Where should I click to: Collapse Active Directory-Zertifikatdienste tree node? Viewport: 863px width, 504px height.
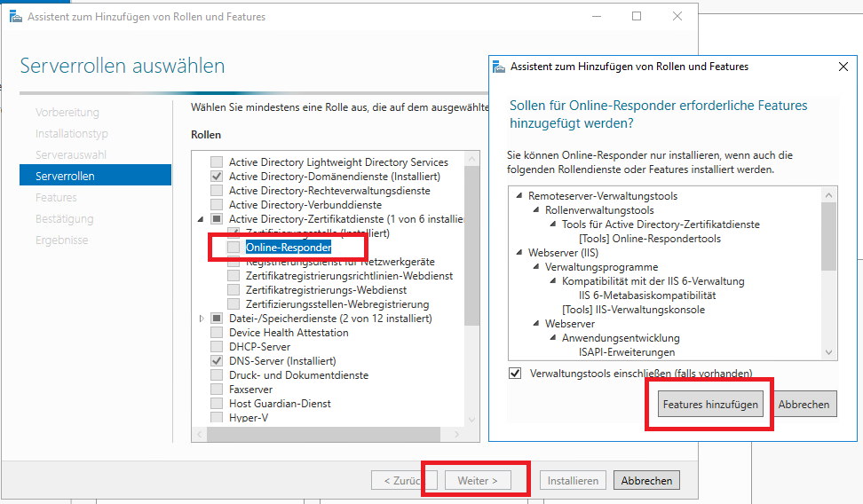coord(202,219)
